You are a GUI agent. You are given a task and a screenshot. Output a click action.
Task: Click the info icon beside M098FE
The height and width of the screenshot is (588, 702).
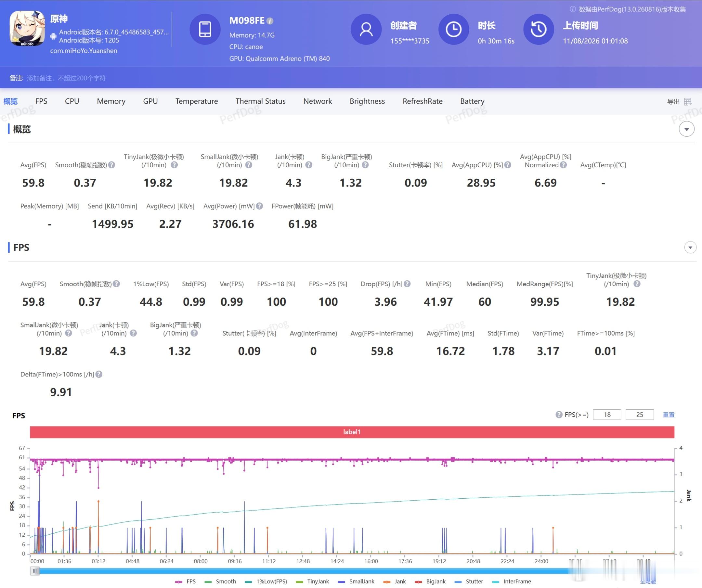(270, 21)
